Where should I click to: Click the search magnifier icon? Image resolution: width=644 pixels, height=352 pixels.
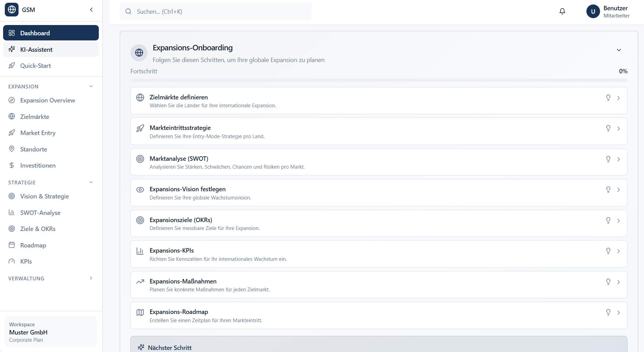128,11
